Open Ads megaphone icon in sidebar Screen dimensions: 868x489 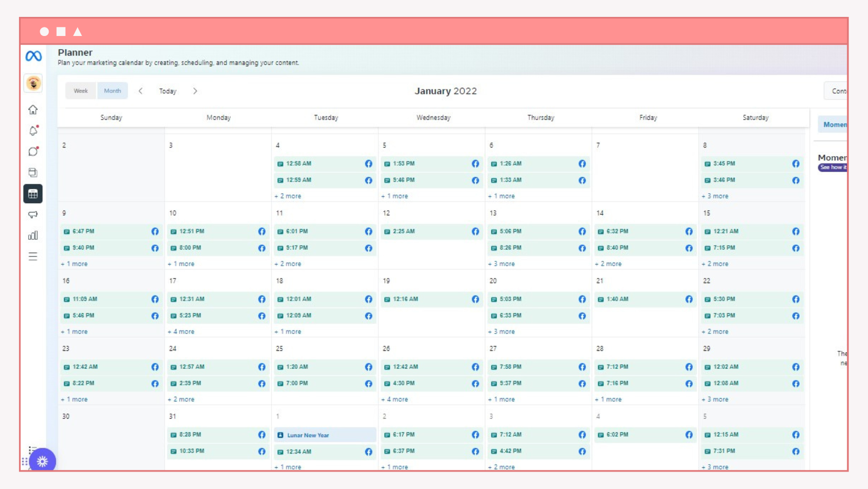[33, 214]
